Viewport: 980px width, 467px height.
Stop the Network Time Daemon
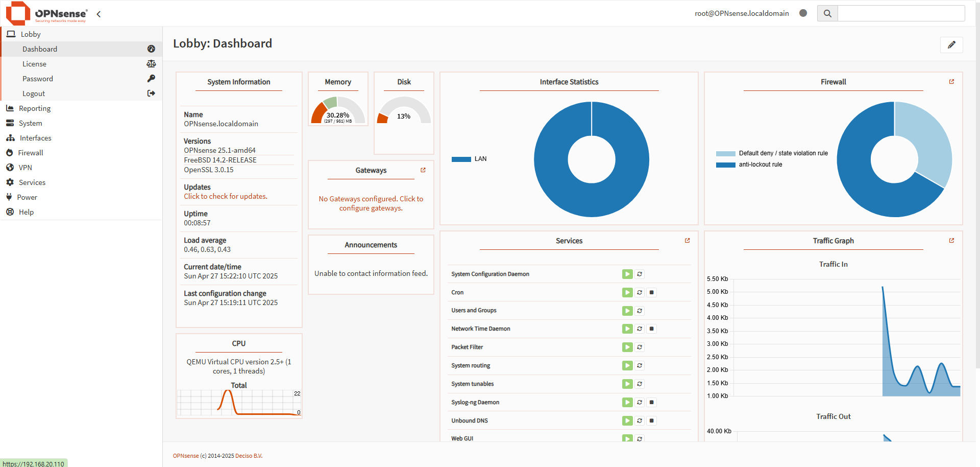click(x=652, y=329)
